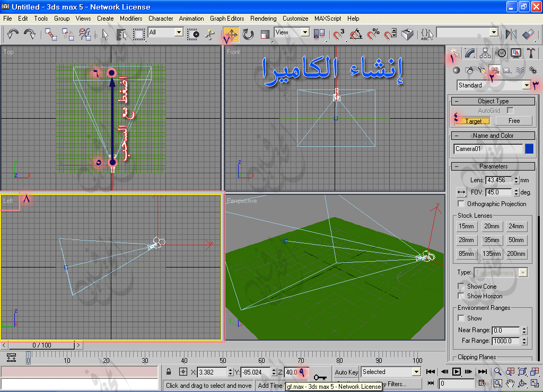The height and width of the screenshot is (392, 543).
Task: Switch to the Modify command panel
Action: (x=470, y=53)
